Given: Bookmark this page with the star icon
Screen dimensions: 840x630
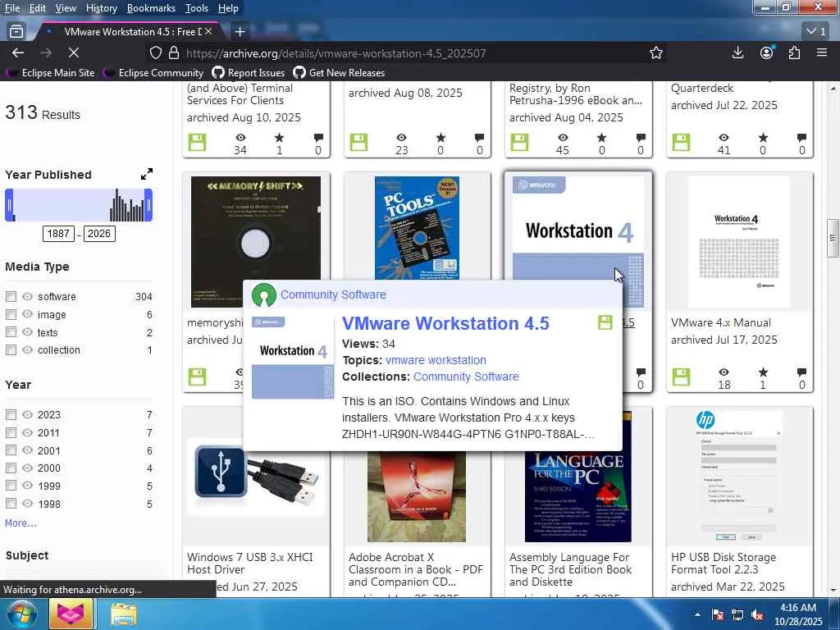Looking at the screenshot, I should pyautogui.click(x=655, y=52).
